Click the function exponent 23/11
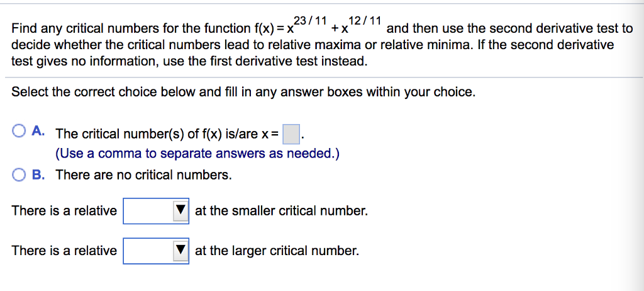The height and width of the screenshot is (291, 644). (x=311, y=21)
